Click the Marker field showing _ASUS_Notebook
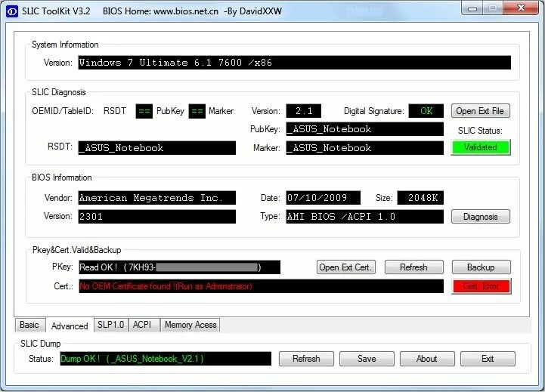 [364, 148]
